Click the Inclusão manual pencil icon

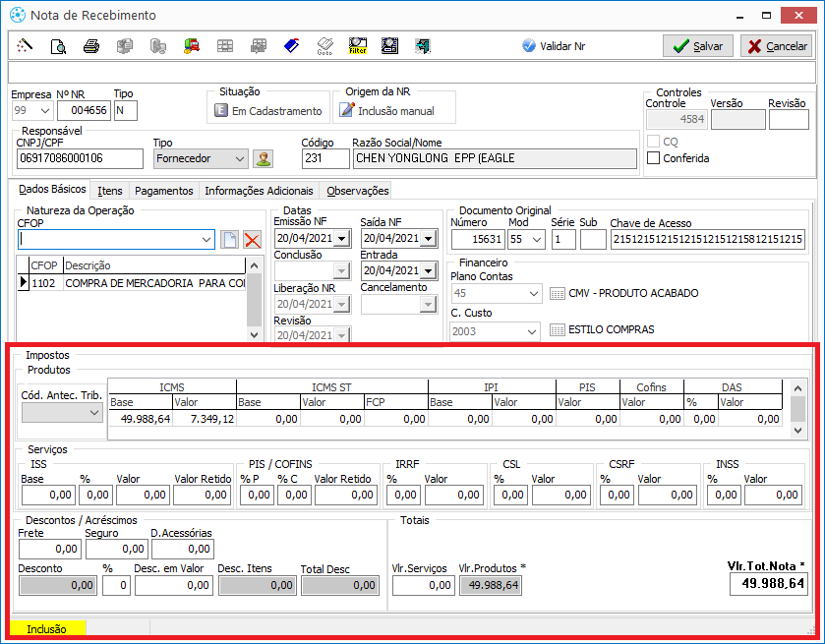pos(347,110)
